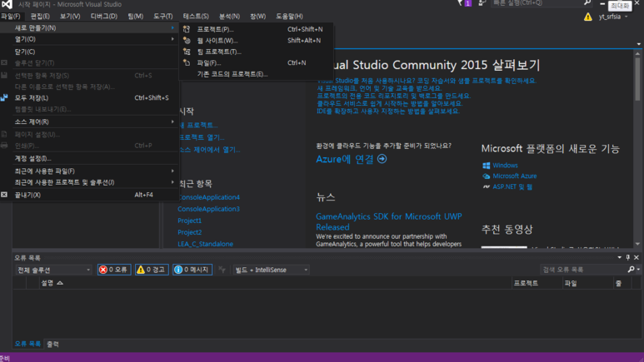Screen dimensions: 644x362
Task: Close the error list panel
Action: coord(637,257)
